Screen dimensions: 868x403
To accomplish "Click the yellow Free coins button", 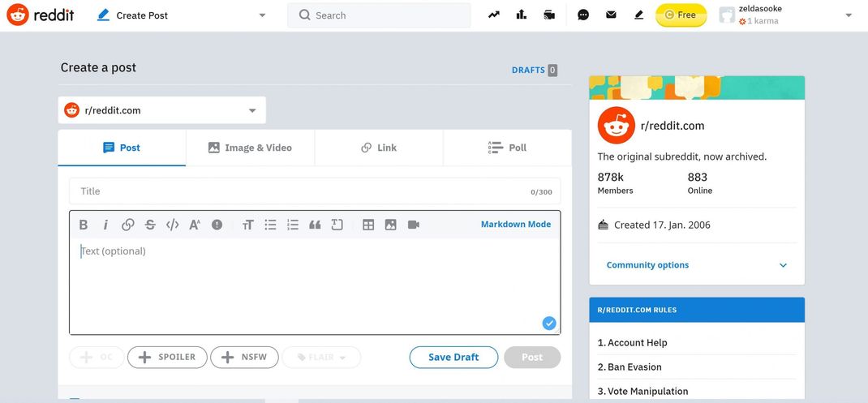I will pos(681,15).
